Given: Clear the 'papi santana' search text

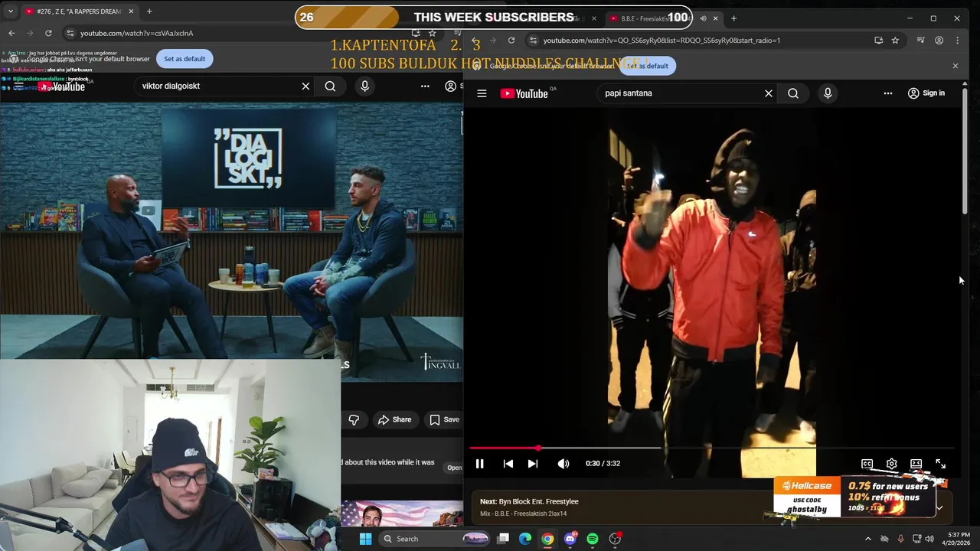Looking at the screenshot, I should 769,93.
